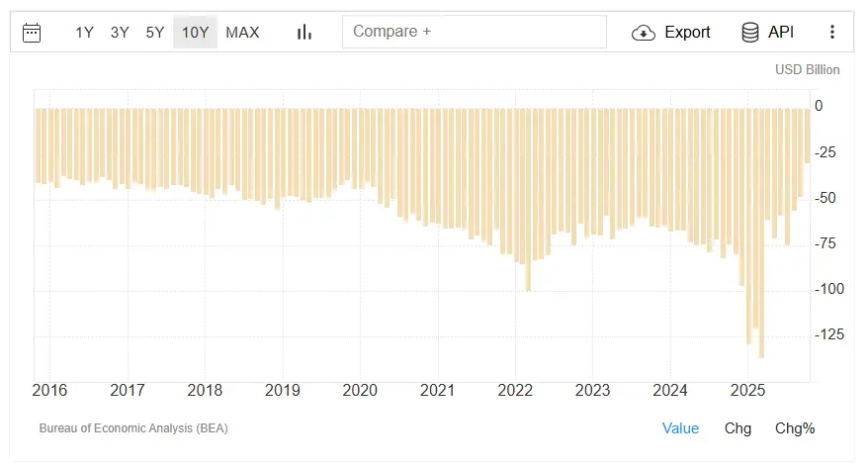This screenshot has width=868, height=469.
Task: Switch chart to Value view
Action: [x=680, y=428]
